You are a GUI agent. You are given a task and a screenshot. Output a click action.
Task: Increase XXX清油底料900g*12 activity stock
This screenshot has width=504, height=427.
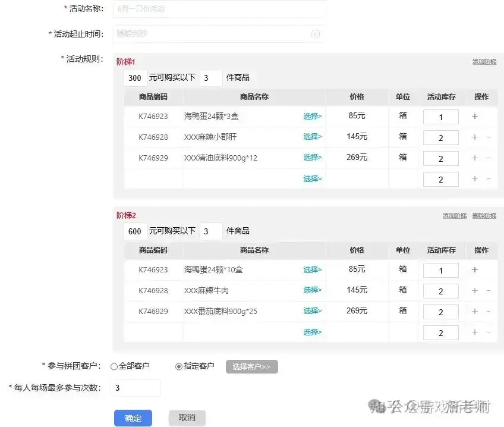coord(475,158)
